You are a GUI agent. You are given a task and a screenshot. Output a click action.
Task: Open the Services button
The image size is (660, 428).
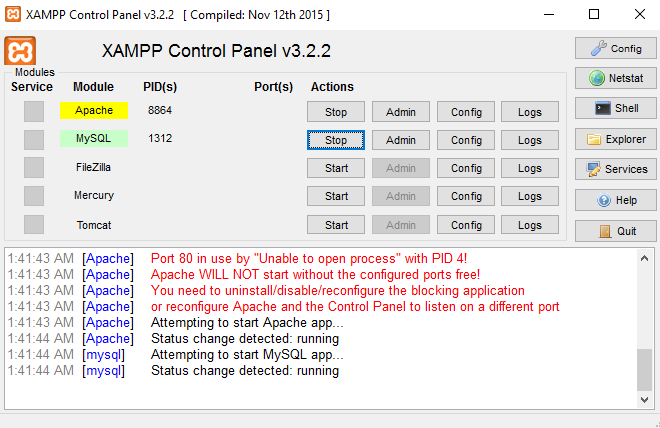[615, 169]
